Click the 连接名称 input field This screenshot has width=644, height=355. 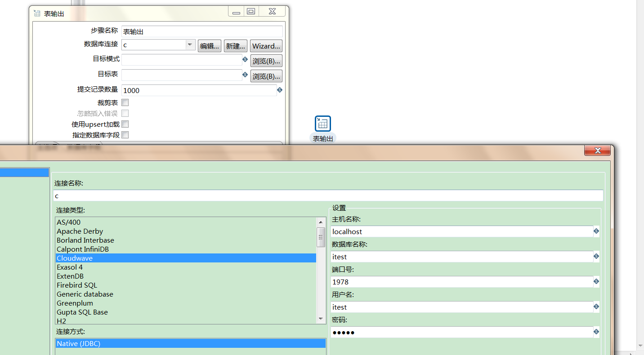point(328,195)
